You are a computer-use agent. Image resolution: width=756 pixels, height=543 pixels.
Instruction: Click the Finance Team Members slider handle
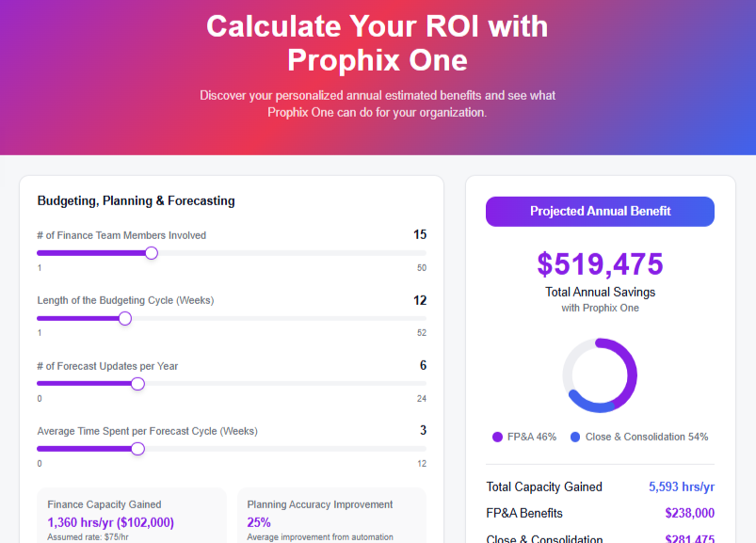pos(151,253)
